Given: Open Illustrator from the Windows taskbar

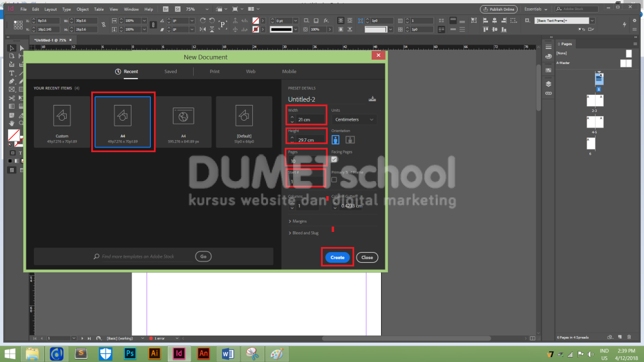Looking at the screenshot, I should click(x=155, y=353).
